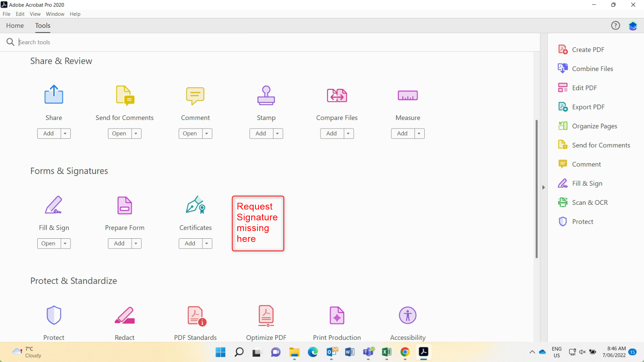Select the Prepare Form icon
644x362 pixels.
point(125,205)
